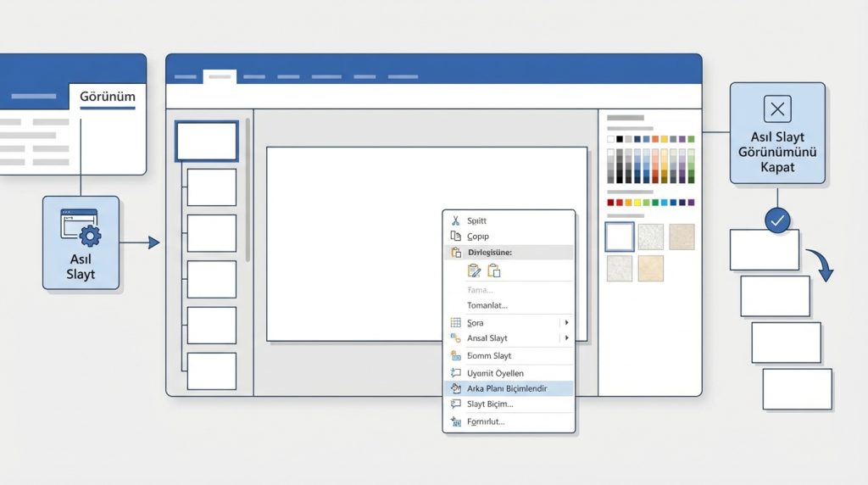Select the bright red standard color swatch
This screenshot has height=485, width=868.
click(x=620, y=203)
